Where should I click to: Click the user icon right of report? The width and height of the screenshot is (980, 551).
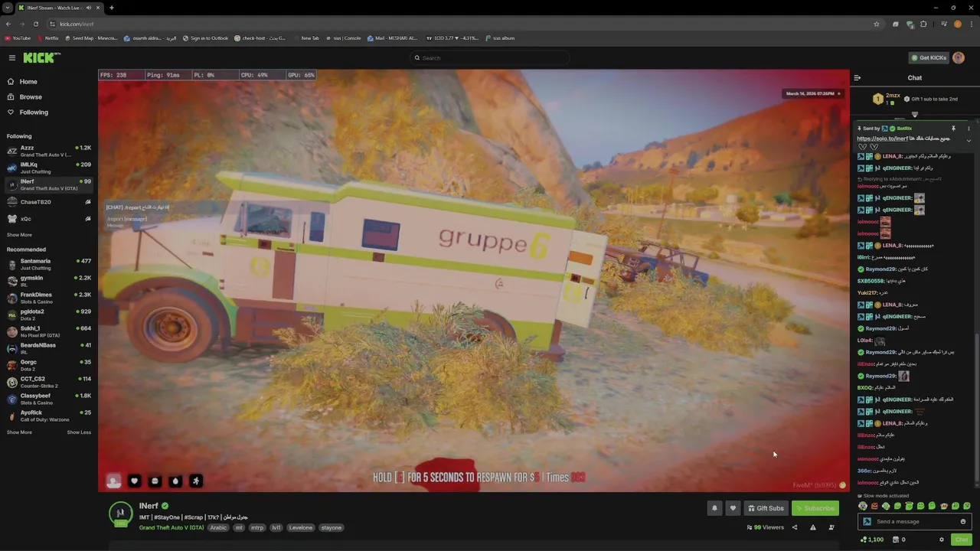[x=831, y=527]
